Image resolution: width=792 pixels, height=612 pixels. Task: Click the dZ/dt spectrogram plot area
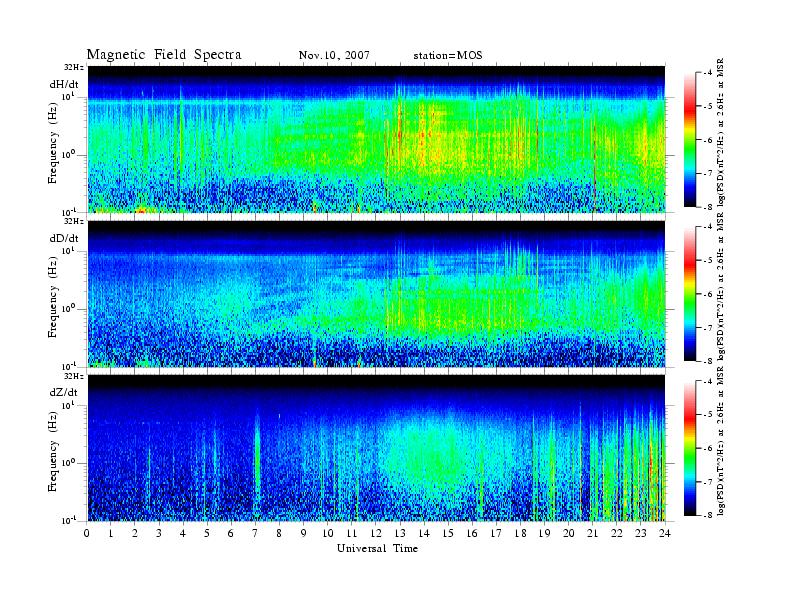coord(376,448)
